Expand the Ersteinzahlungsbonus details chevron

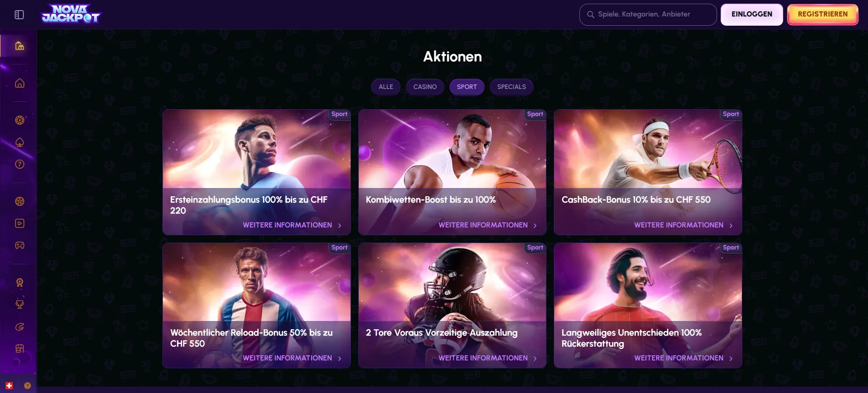339,225
